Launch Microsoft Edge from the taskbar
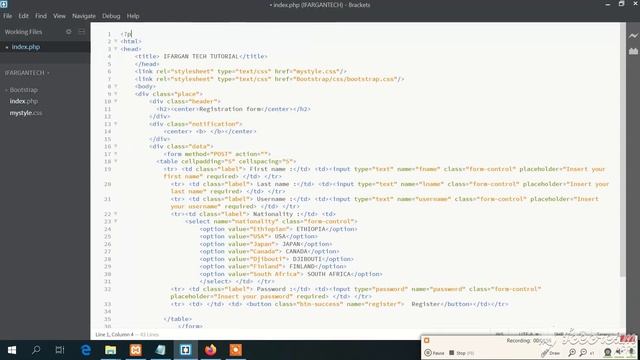The image size is (640, 360). click(86, 350)
